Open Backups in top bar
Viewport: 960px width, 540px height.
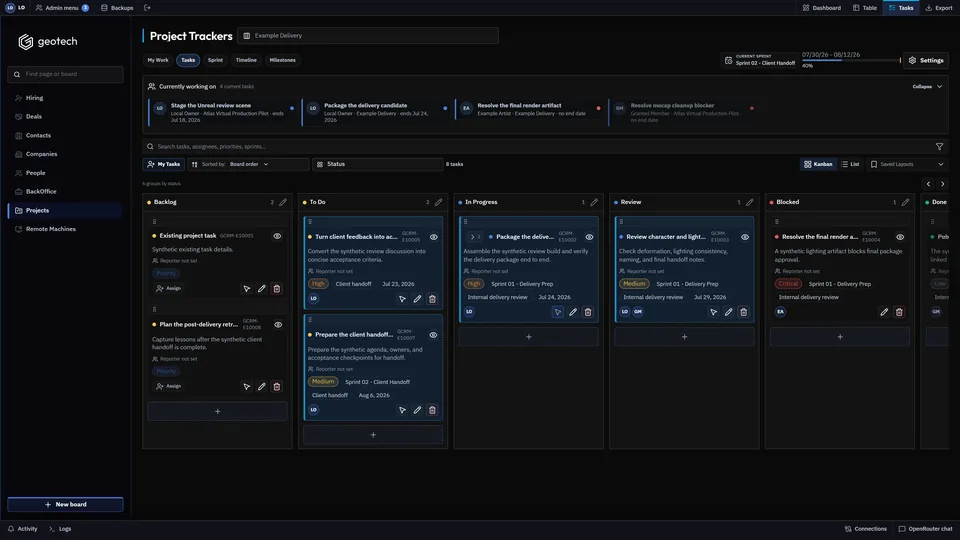(117, 8)
